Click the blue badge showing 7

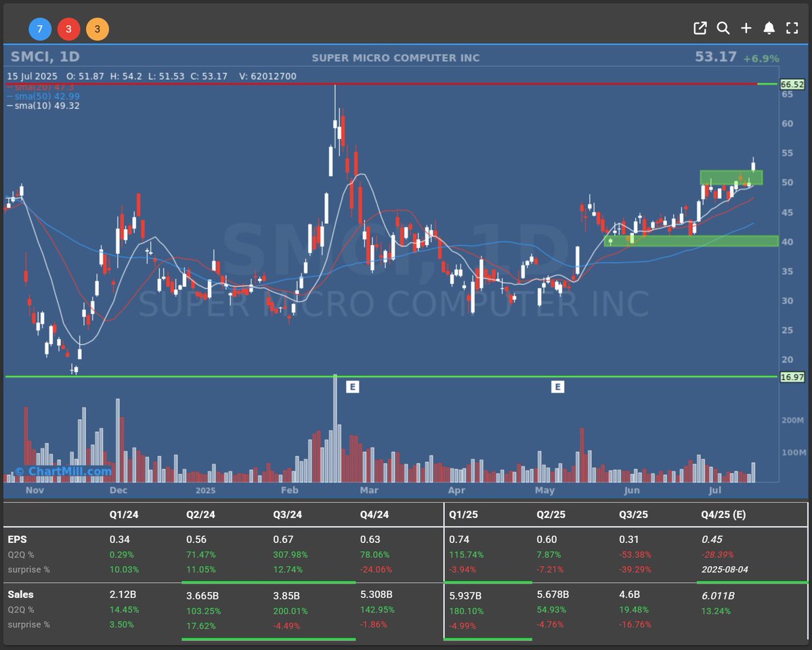pos(40,29)
